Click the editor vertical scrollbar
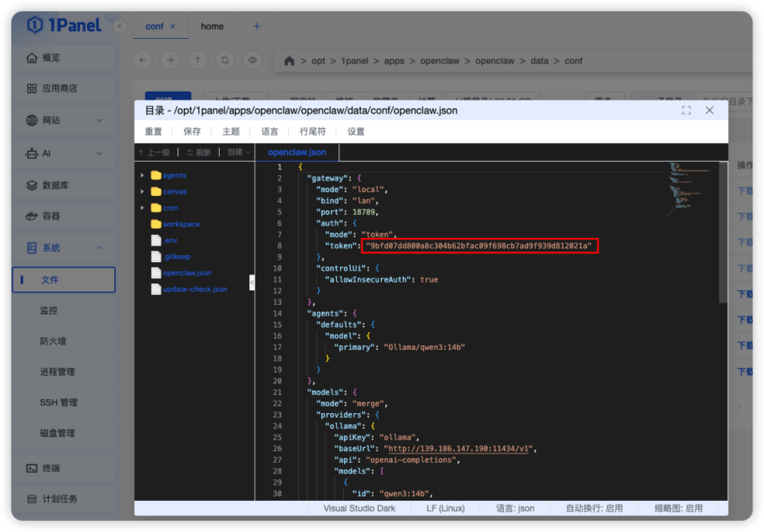The width and height of the screenshot is (764, 532). click(723, 233)
